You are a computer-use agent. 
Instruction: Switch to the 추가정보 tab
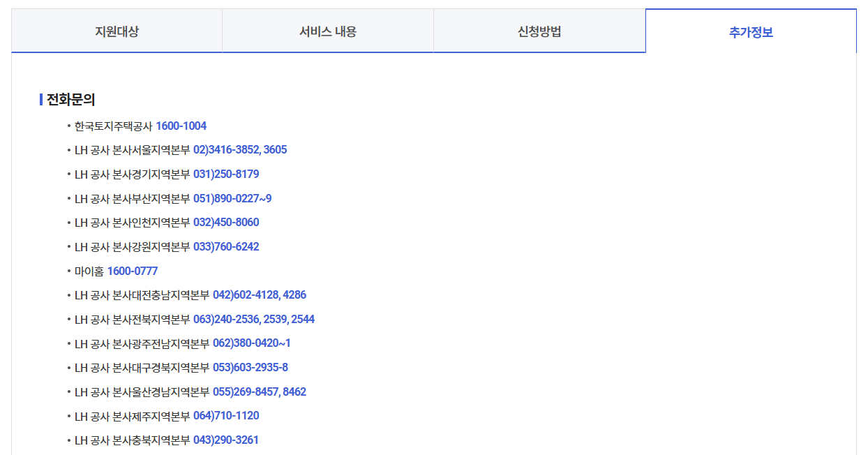pyautogui.click(x=751, y=30)
